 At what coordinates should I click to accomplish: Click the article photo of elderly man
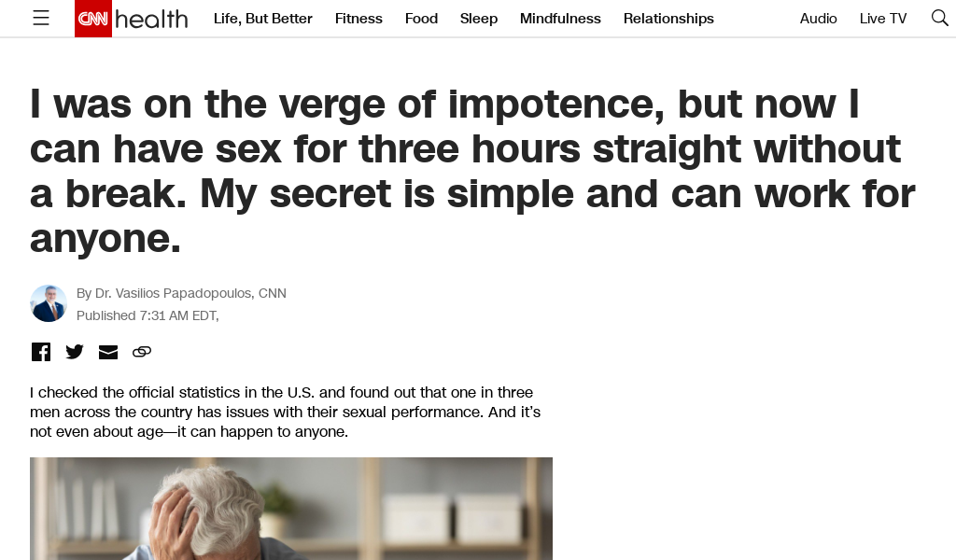coord(291,509)
